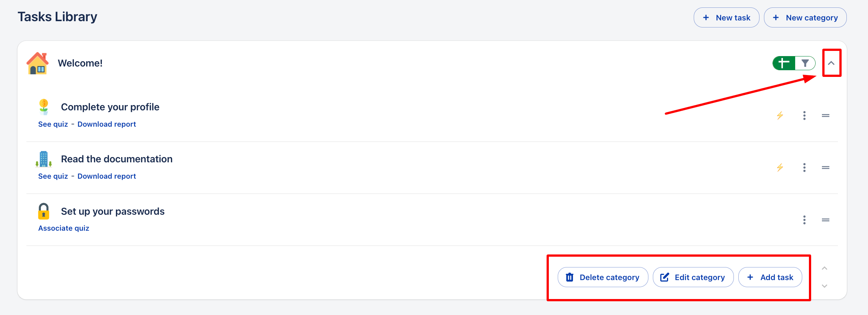
Task: Delete the Welcome! category
Action: point(603,277)
